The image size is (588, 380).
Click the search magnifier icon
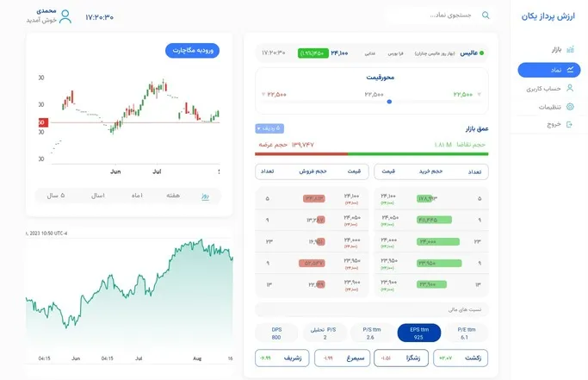point(486,16)
